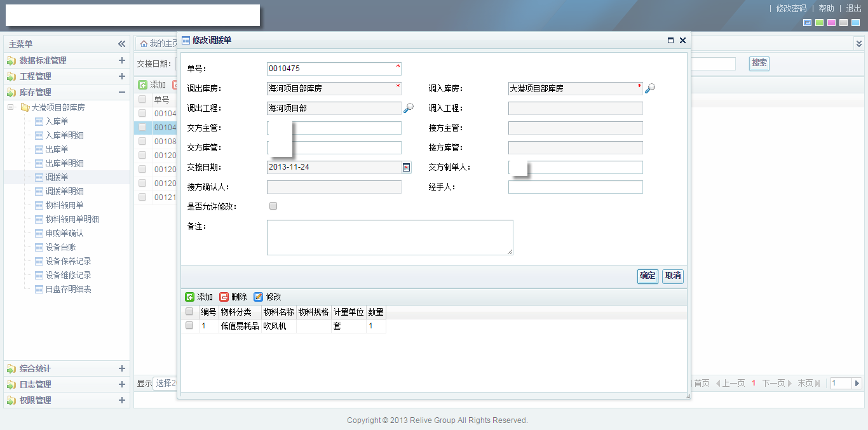Select all rows via detail header checkbox
The width and height of the screenshot is (868, 430).
click(x=189, y=312)
